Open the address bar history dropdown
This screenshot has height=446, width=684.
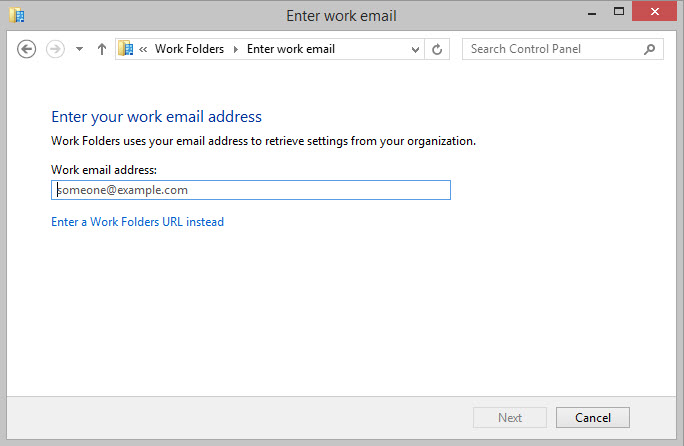tap(416, 49)
